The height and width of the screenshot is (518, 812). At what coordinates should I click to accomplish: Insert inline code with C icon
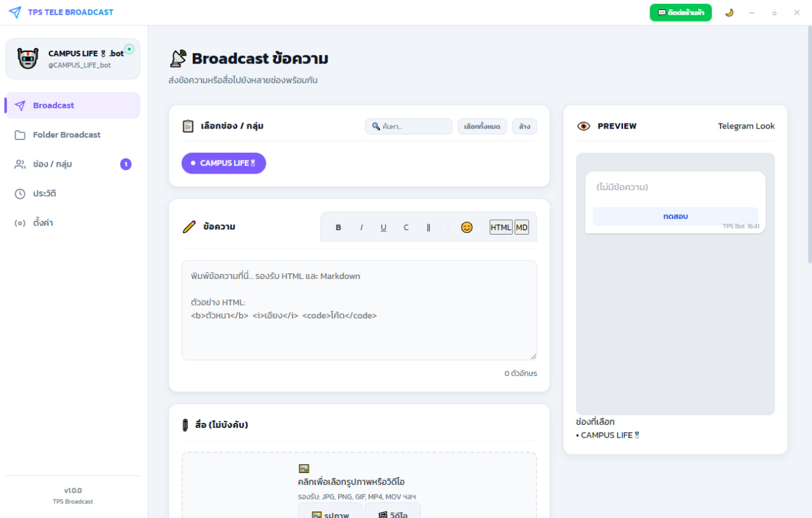(x=406, y=228)
